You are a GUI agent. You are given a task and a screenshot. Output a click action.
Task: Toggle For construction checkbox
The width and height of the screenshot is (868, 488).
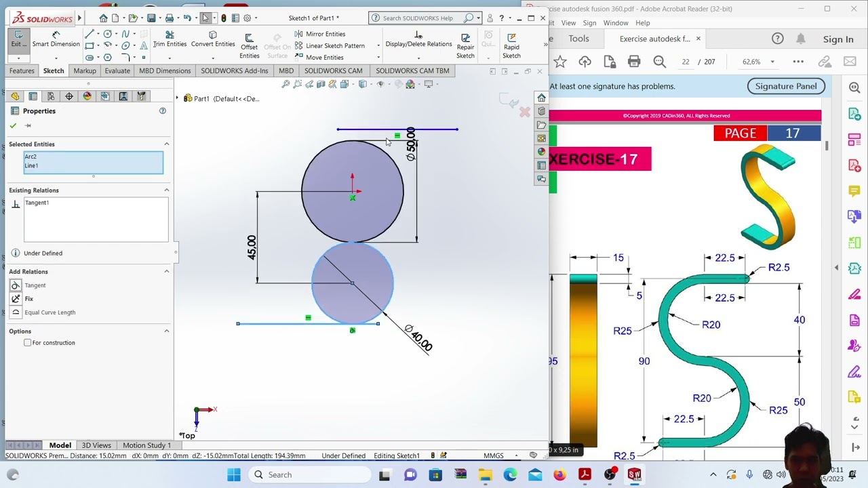tap(28, 342)
